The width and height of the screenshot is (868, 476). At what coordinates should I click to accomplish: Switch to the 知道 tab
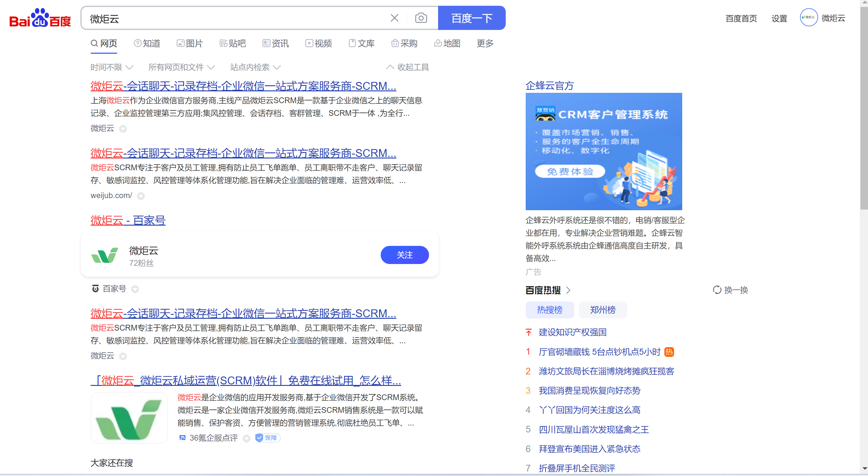[147, 44]
